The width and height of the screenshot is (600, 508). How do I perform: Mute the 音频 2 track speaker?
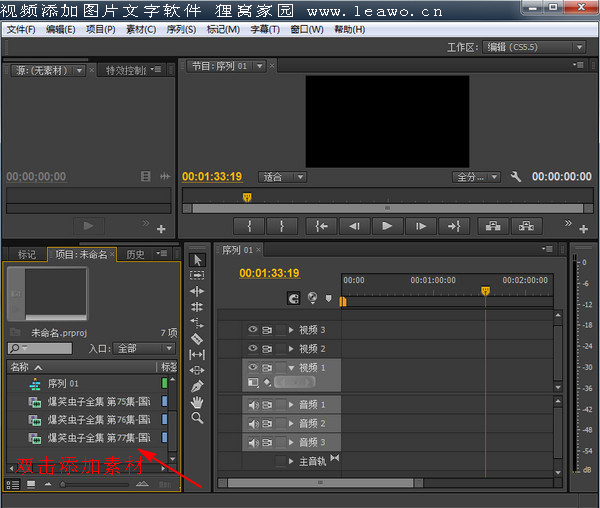(x=253, y=424)
